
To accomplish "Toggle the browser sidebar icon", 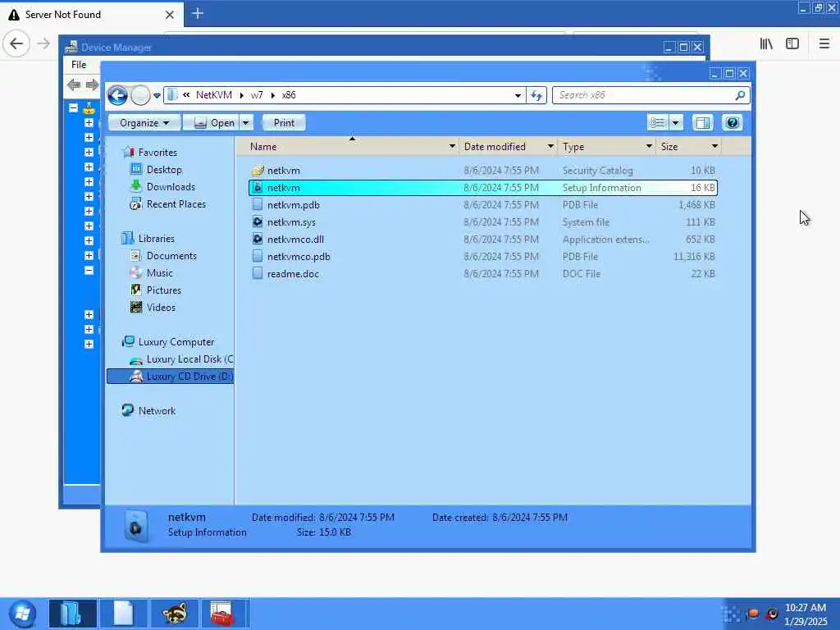I will pos(792,43).
